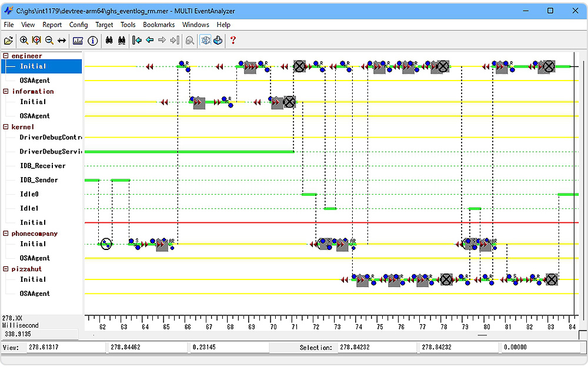Click the open event log folder icon
This screenshot has height=370, width=588.
(x=8, y=41)
